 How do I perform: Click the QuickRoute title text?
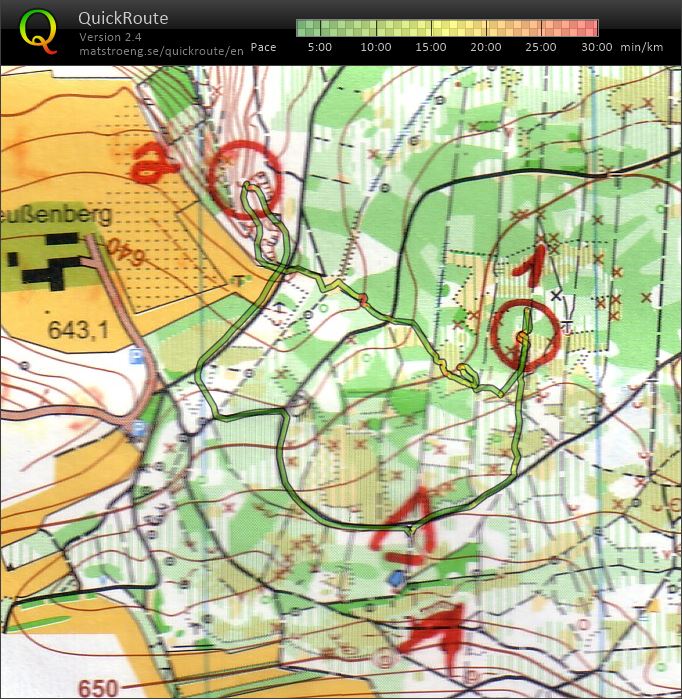click(123, 18)
